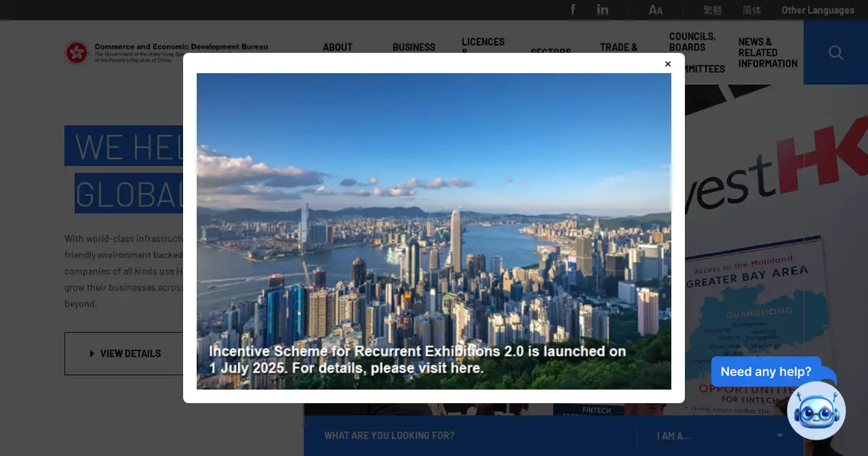Click the Hong Kong bureau emblem logo
868x456 pixels.
click(77, 52)
